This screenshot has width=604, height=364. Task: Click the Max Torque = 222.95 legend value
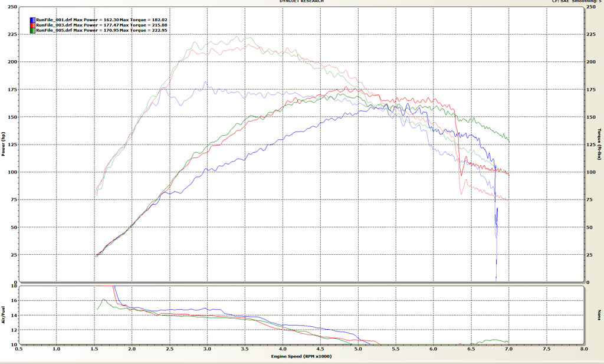(126, 31)
